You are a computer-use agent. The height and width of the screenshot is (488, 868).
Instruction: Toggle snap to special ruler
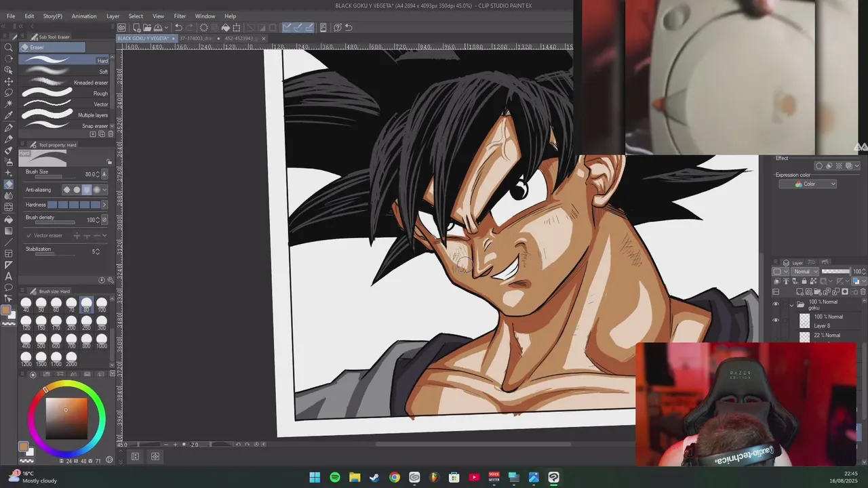pyautogui.click(x=298, y=28)
